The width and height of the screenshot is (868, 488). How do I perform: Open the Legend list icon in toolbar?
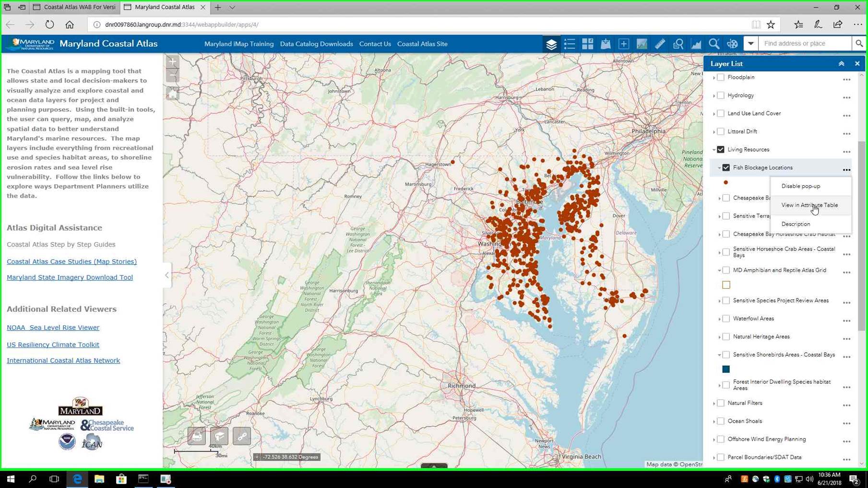point(570,44)
